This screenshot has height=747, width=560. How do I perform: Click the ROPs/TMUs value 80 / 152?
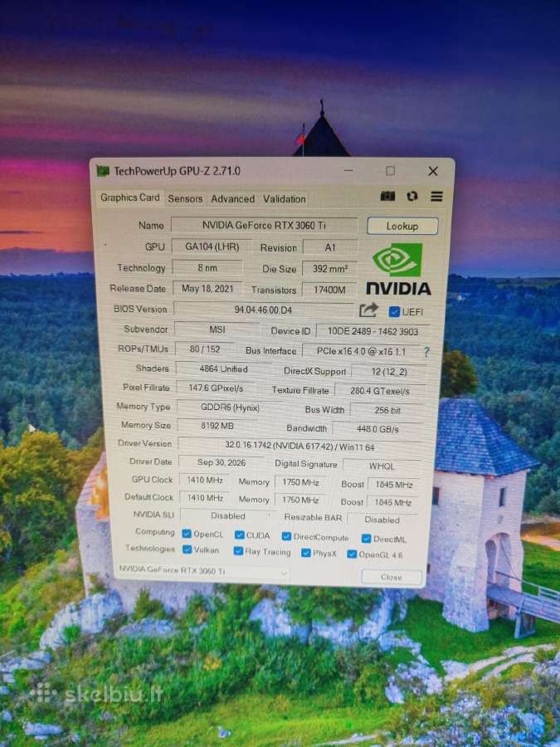tap(205, 349)
